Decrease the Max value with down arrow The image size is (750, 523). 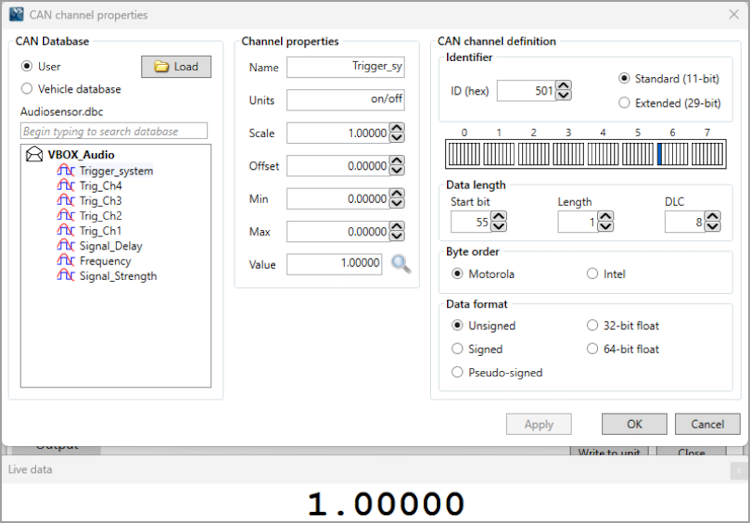click(397, 236)
